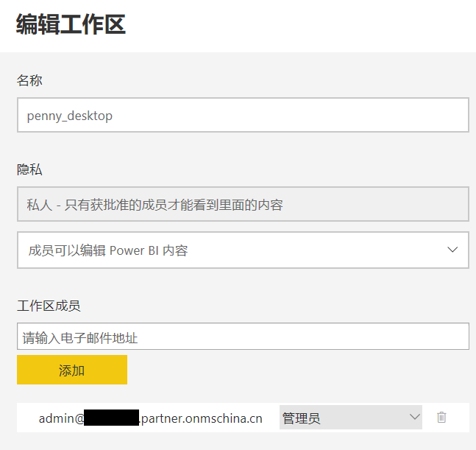476x450 pixels.
Task: Focus the 名称 field containing penny_desktop
Action: click(x=243, y=116)
